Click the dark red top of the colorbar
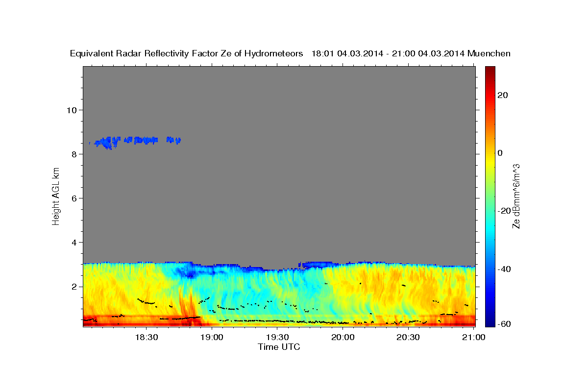The height and width of the screenshot is (392, 588). [x=490, y=70]
